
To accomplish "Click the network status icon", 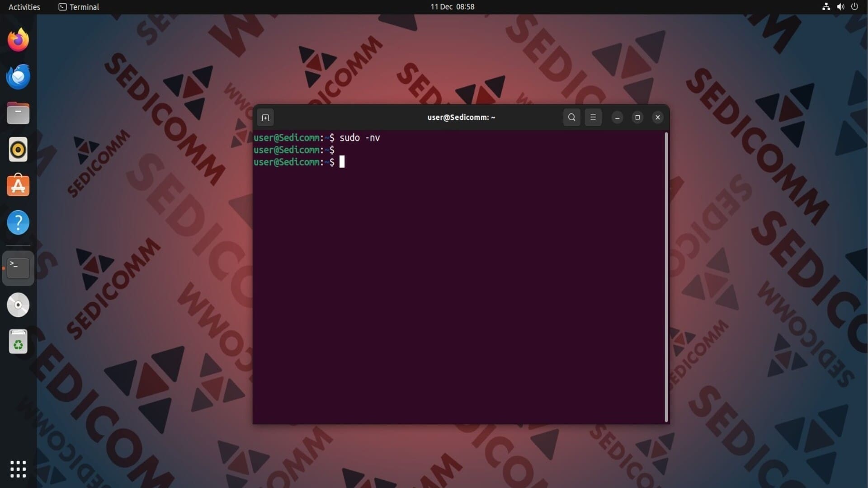I will point(826,7).
